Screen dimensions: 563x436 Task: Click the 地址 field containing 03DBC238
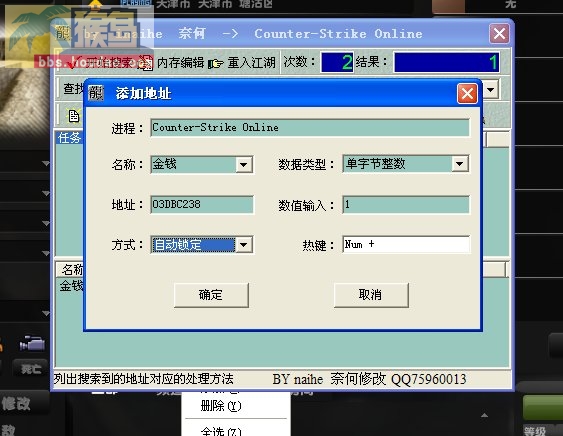202,205
